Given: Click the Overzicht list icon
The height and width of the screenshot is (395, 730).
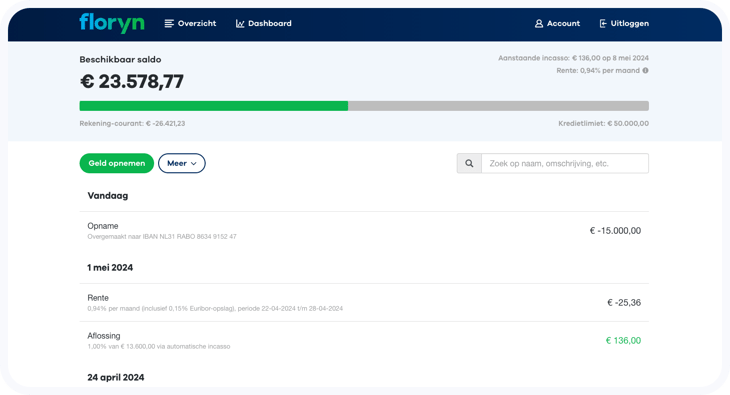Looking at the screenshot, I should pyautogui.click(x=169, y=23).
